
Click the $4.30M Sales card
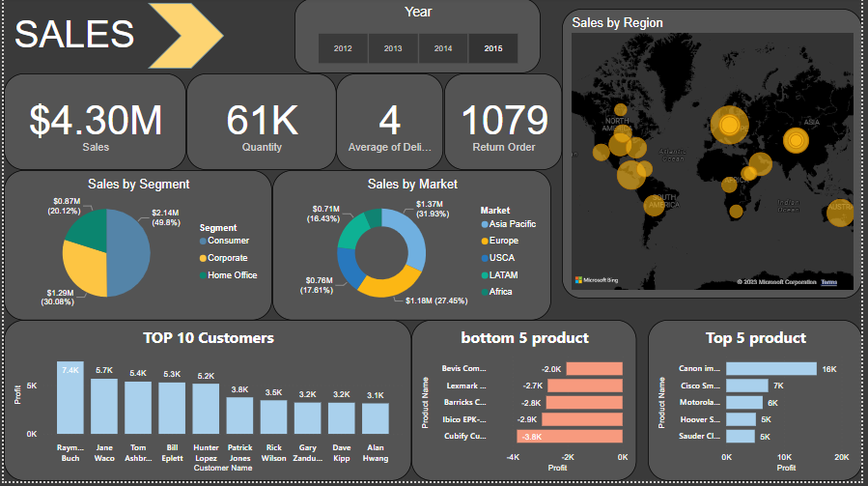tap(96, 124)
